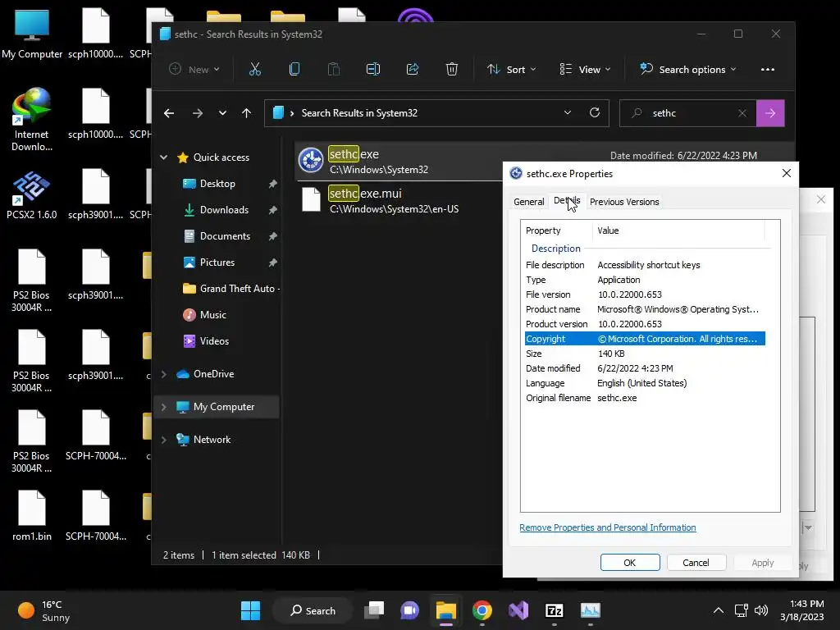The width and height of the screenshot is (840, 630).
Task: Clear the sethc search text
Action: click(x=742, y=113)
